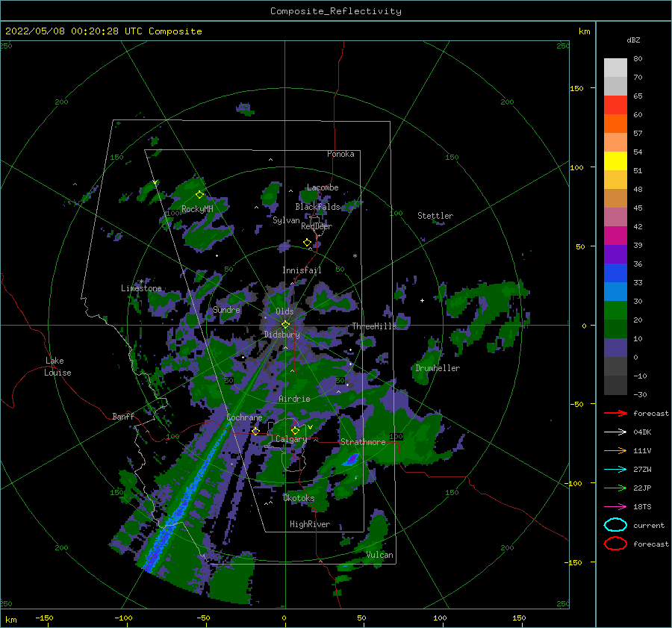Click the dBZ legend heading

coord(633,40)
